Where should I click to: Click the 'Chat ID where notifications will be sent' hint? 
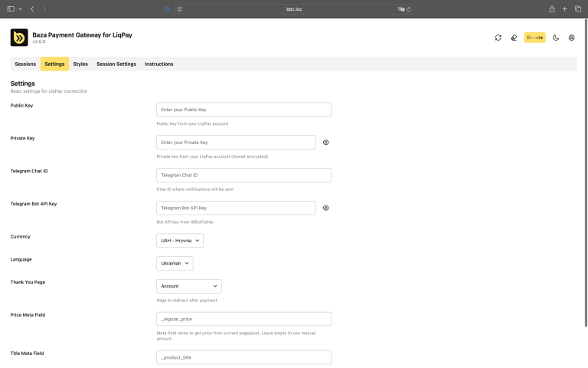click(x=195, y=189)
